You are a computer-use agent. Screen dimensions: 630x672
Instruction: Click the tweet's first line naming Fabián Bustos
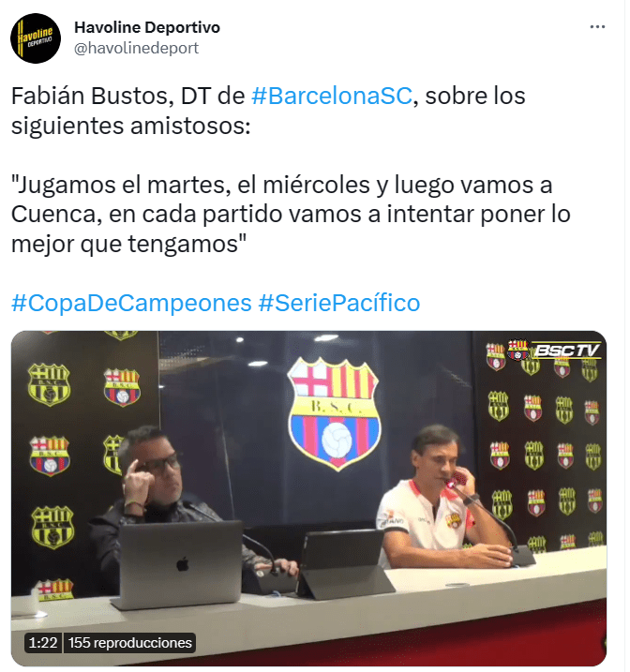tap(270, 96)
